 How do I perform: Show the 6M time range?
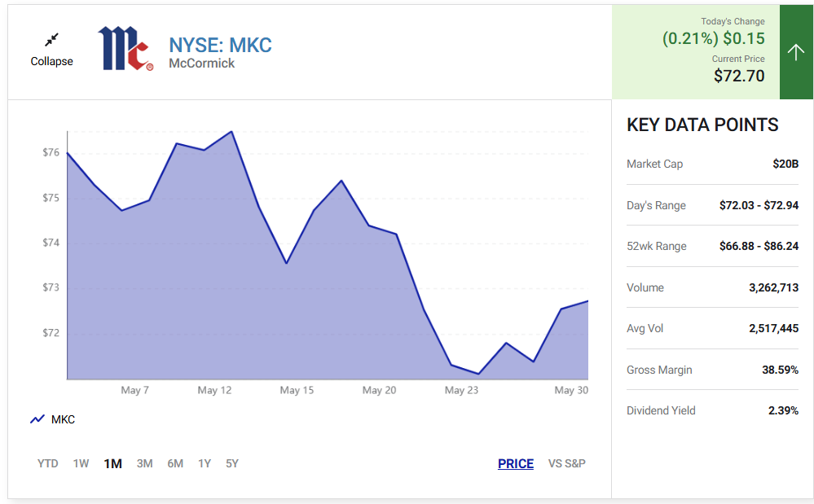point(175,463)
